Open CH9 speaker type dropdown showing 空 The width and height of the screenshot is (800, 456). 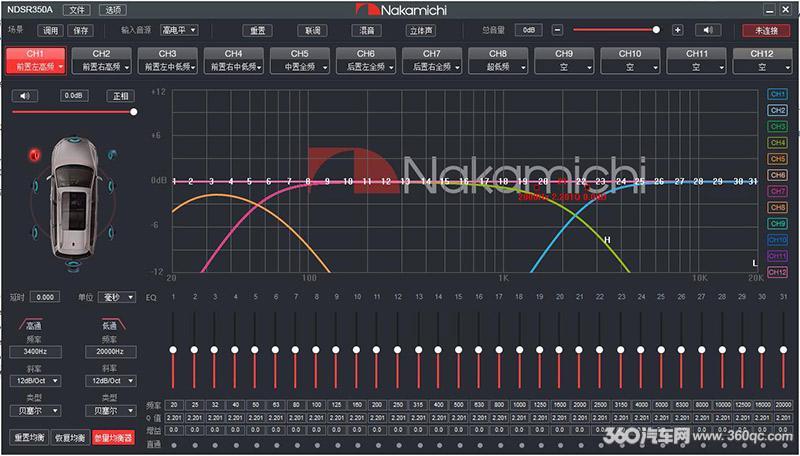564,67
